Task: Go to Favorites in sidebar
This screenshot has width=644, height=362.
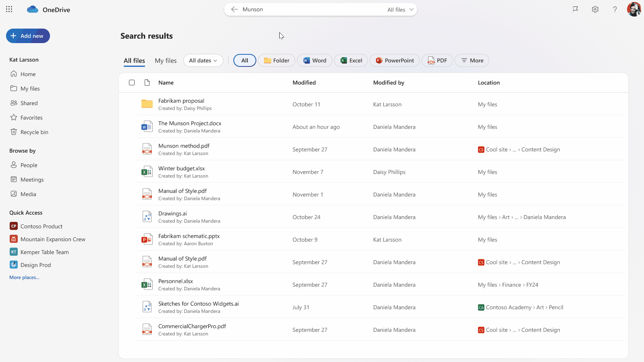Action: pyautogui.click(x=31, y=118)
